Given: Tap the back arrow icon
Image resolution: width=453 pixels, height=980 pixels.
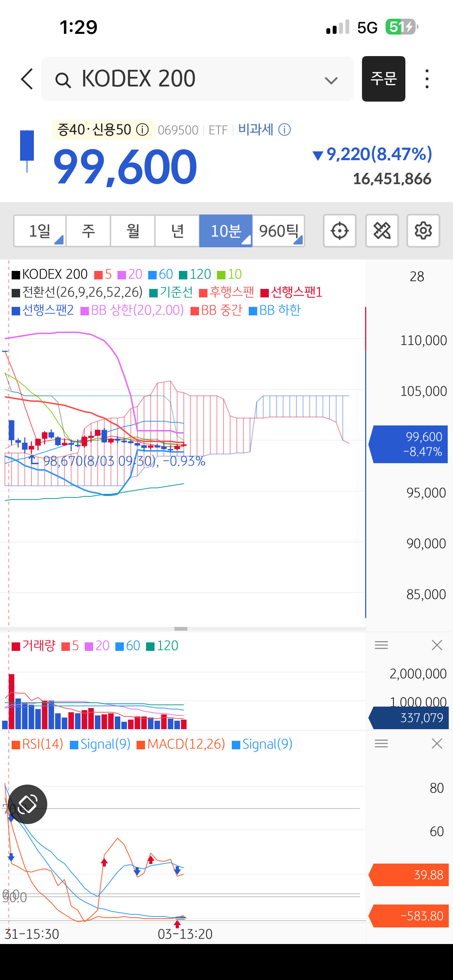Looking at the screenshot, I should (27, 79).
